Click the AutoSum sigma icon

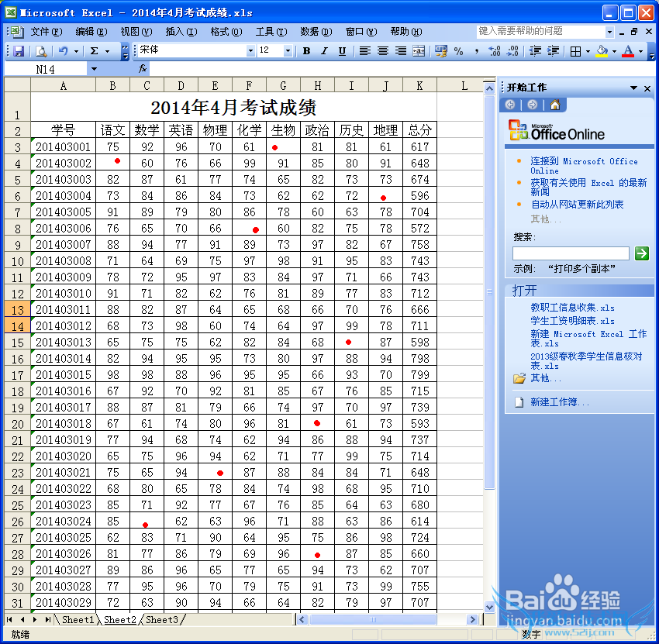94,51
